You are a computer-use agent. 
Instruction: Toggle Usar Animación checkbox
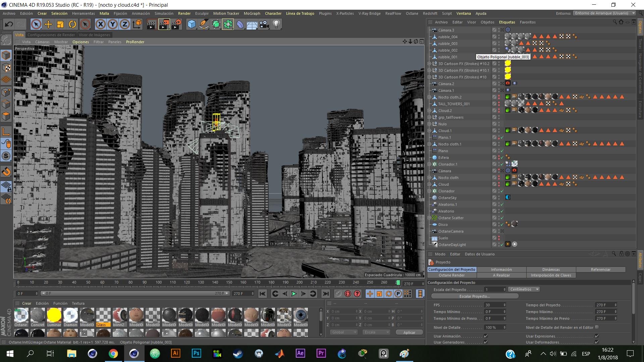click(x=486, y=336)
